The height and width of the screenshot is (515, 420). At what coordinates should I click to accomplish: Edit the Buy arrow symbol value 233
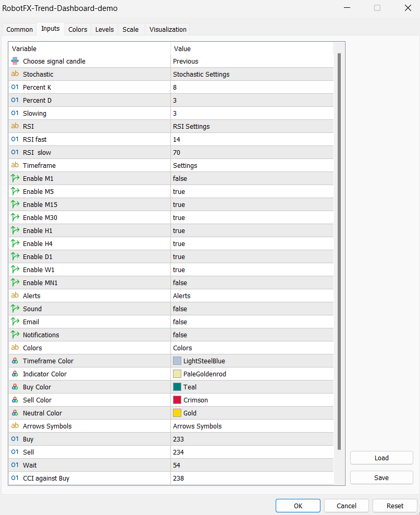coord(252,439)
